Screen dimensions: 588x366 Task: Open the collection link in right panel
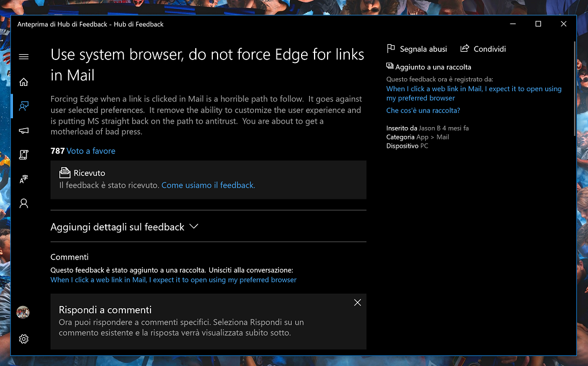pos(473,94)
